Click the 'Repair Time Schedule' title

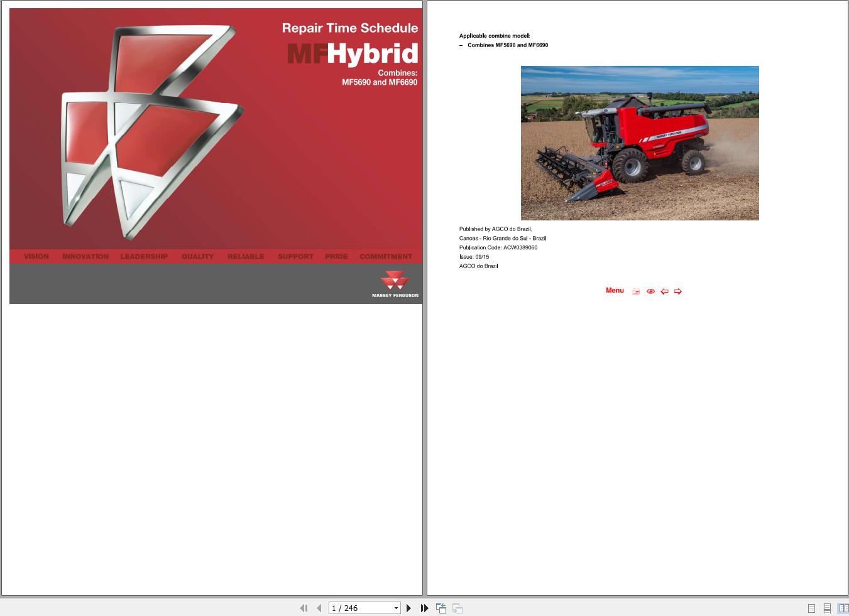350,28
